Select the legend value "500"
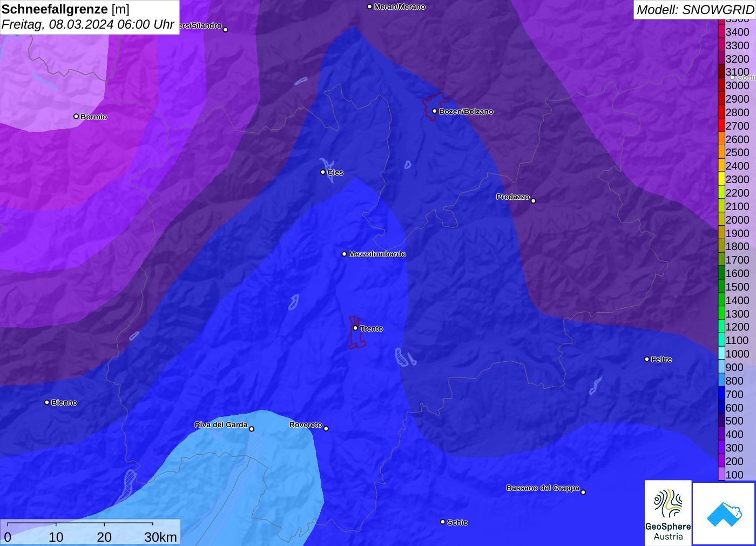The image size is (756, 546). click(734, 421)
